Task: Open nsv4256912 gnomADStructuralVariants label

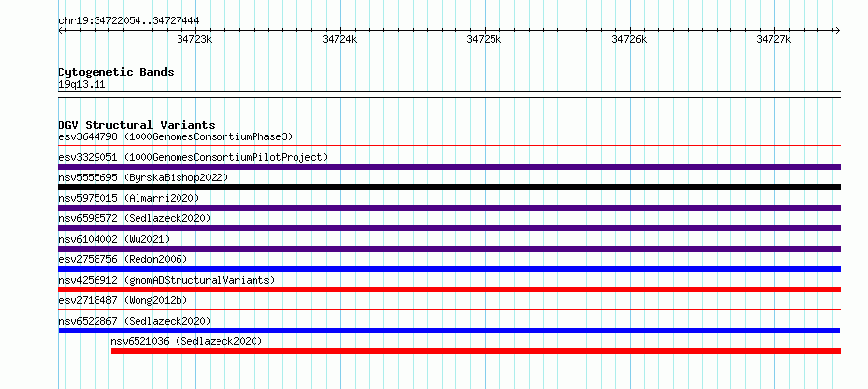Action: click(167, 280)
